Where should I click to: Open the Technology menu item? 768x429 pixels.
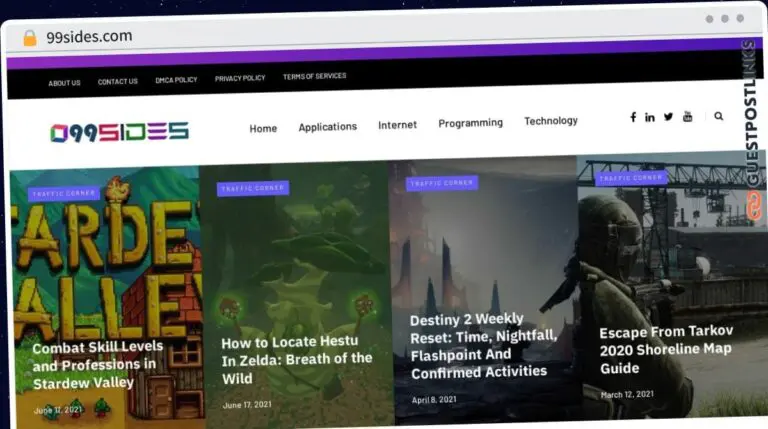tap(551, 121)
